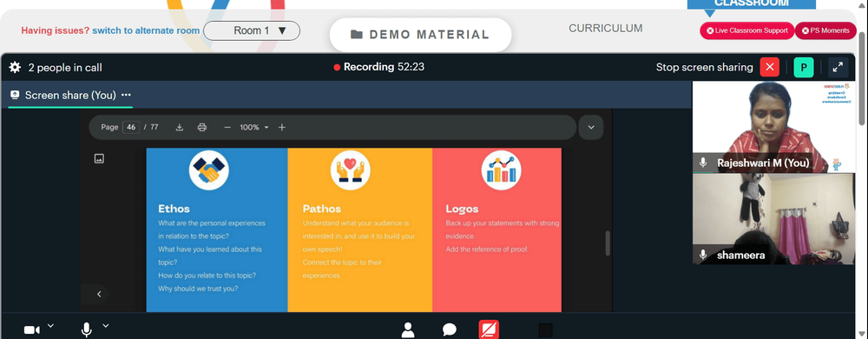This screenshot has width=868, height=339.
Task: Click the Ethos heading
Action: (x=174, y=209)
